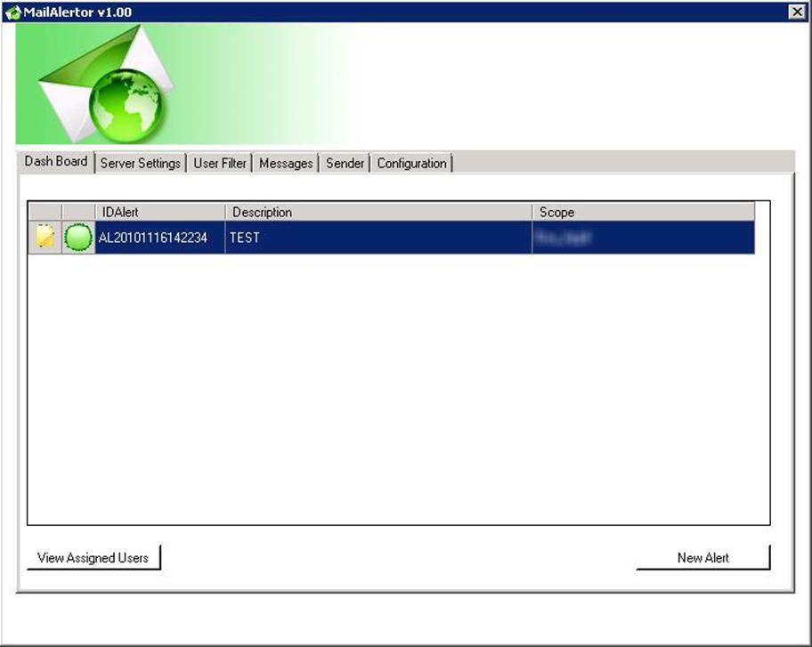Select the AL20101116142234 alert ID cell
The image size is (812, 647).
pos(159,238)
